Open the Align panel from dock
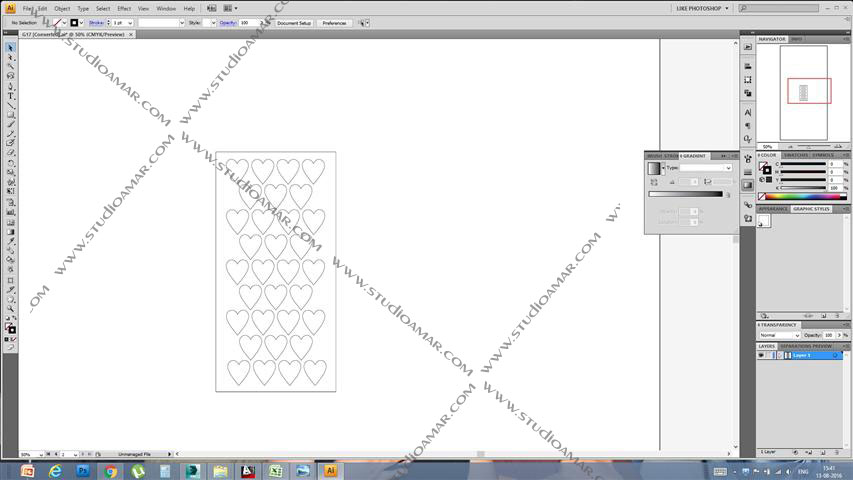Image resolution: width=853 pixels, height=480 pixels. [x=748, y=66]
